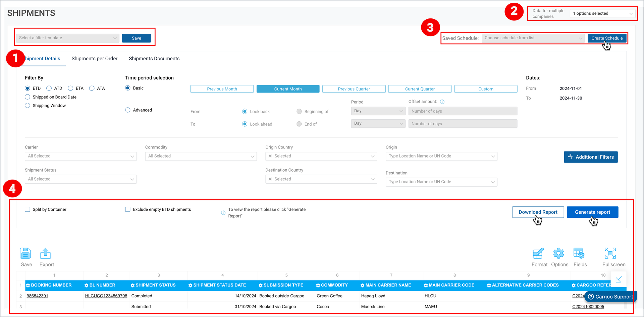644x317 pixels.
Task: Open Data for multiple companies dropdown
Action: (x=602, y=13)
